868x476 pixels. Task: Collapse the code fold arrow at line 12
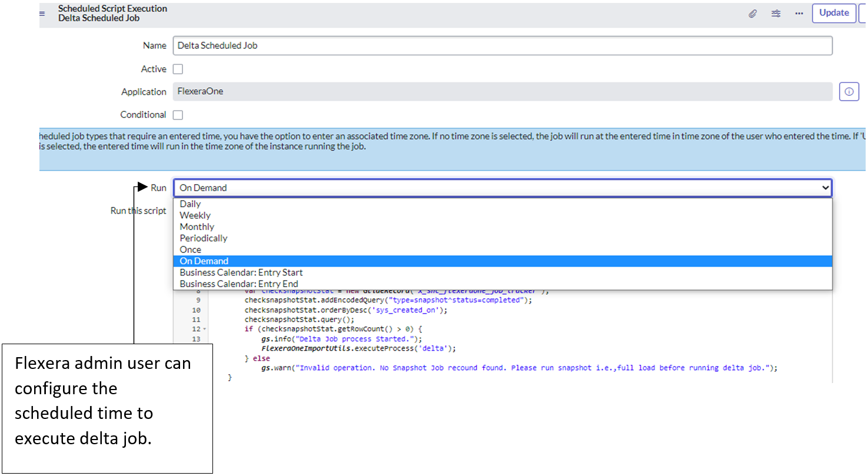click(204, 329)
